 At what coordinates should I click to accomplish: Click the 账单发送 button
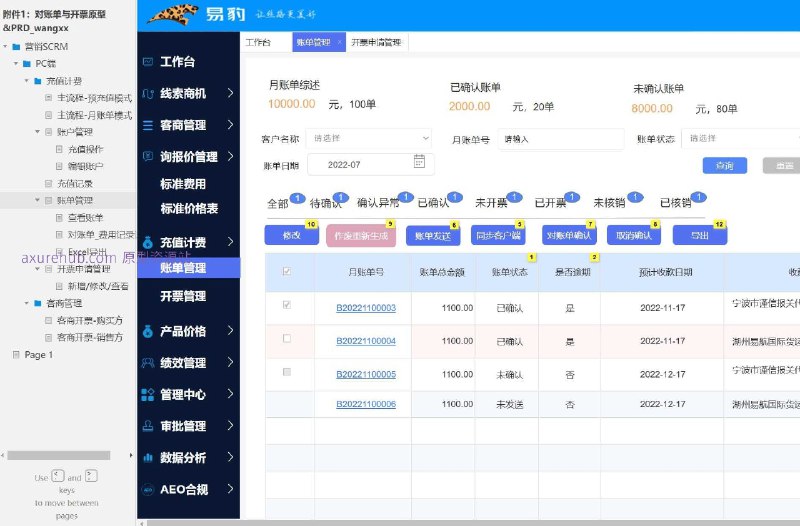[433, 236]
